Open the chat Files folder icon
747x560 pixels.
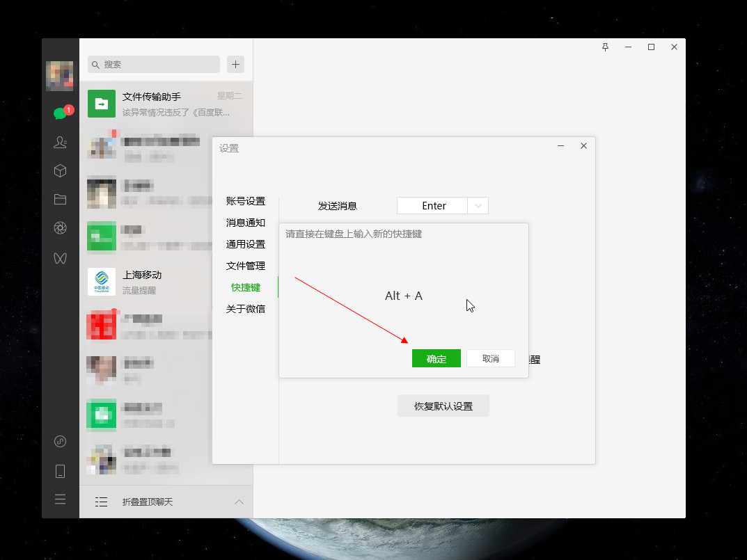60,199
